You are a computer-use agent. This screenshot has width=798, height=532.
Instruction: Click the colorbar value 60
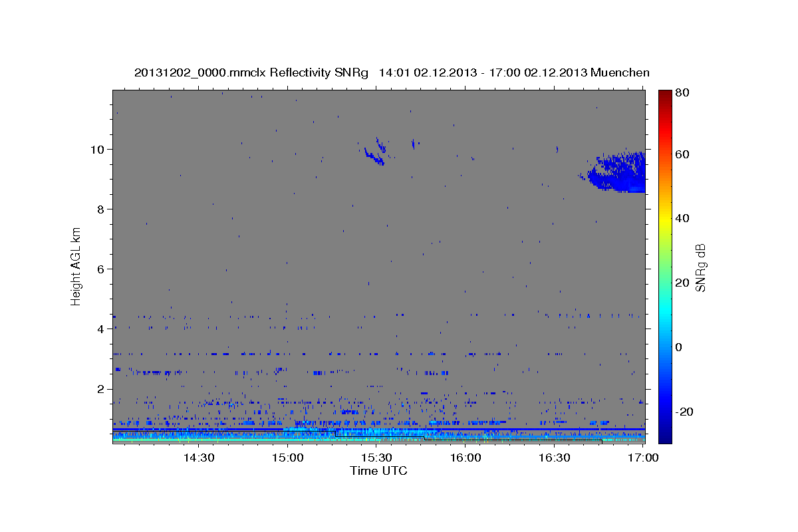pyautogui.click(x=682, y=154)
